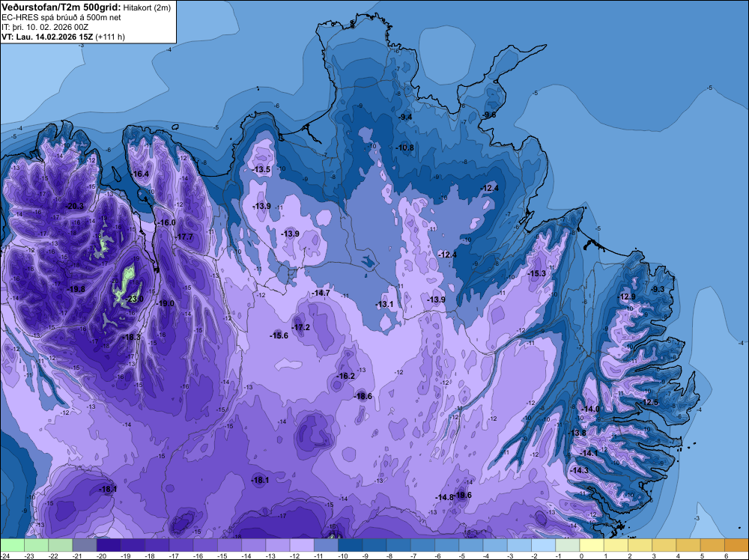Select the legend swatch labeled -1
Viewport: 749px width, 560px height.
click(x=568, y=545)
